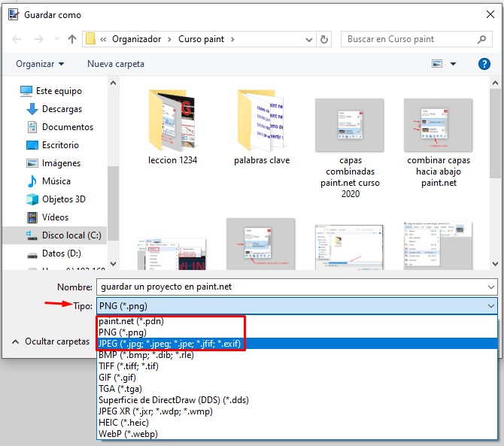Click Ocultar carpetas button
The width and height of the screenshot is (504, 446).
click(50, 341)
